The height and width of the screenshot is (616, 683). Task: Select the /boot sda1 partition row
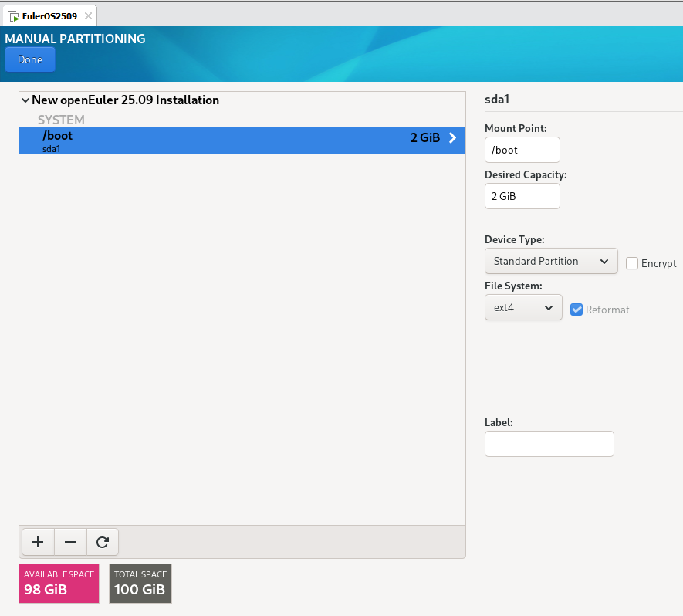click(x=242, y=140)
